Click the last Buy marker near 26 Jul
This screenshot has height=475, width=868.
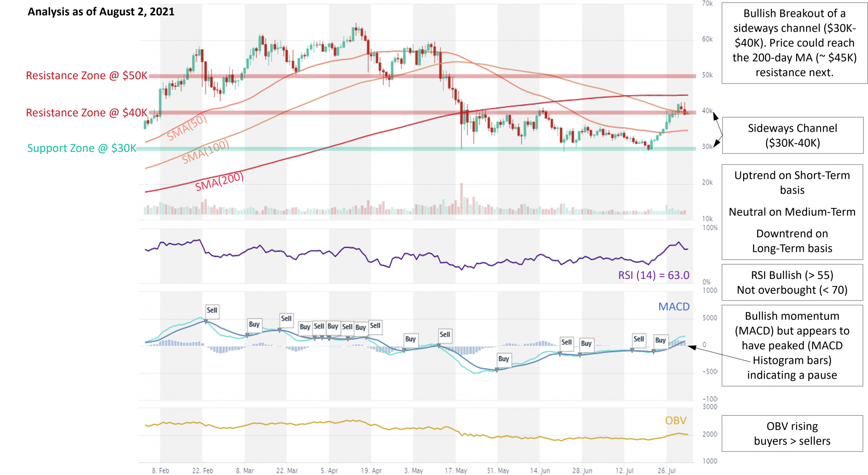point(660,340)
